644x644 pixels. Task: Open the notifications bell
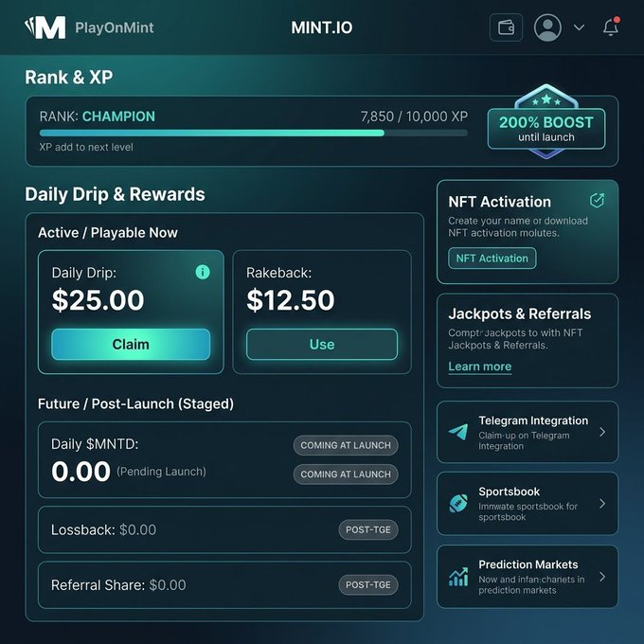tap(611, 27)
